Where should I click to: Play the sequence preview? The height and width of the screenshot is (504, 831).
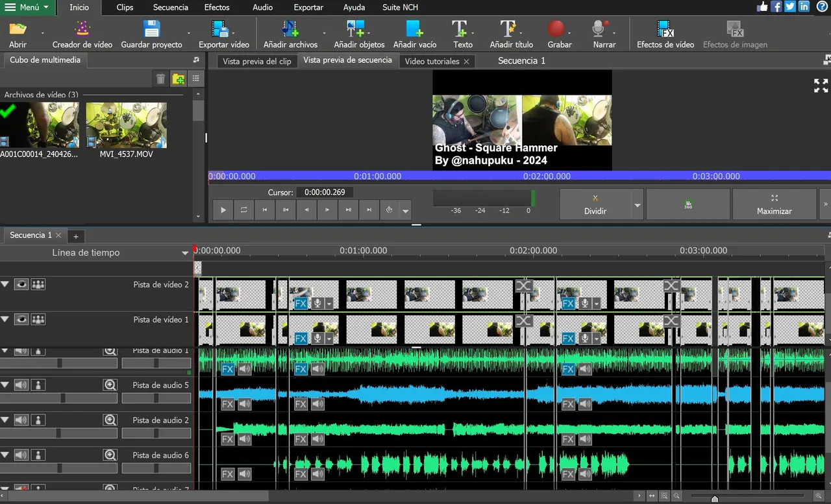pos(223,210)
